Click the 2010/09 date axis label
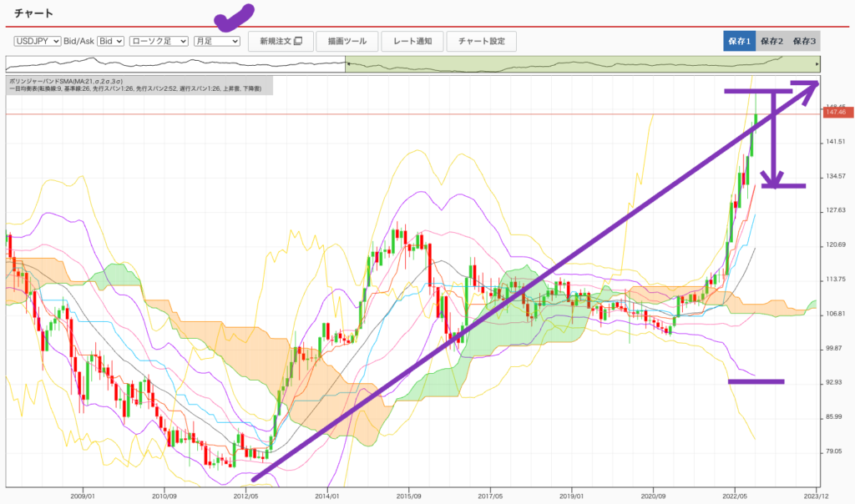The height and width of the screenshot is (504, 855). (x=164, y=496)
